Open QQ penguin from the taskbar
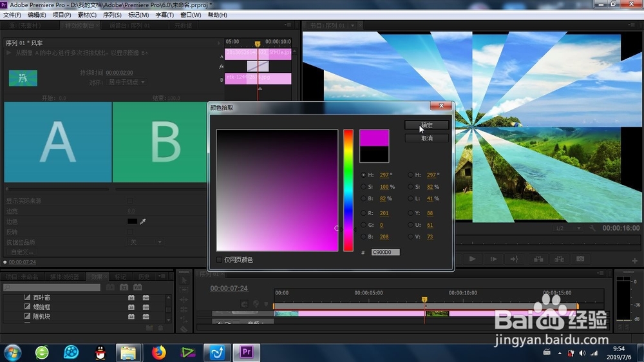 (100, 352)
